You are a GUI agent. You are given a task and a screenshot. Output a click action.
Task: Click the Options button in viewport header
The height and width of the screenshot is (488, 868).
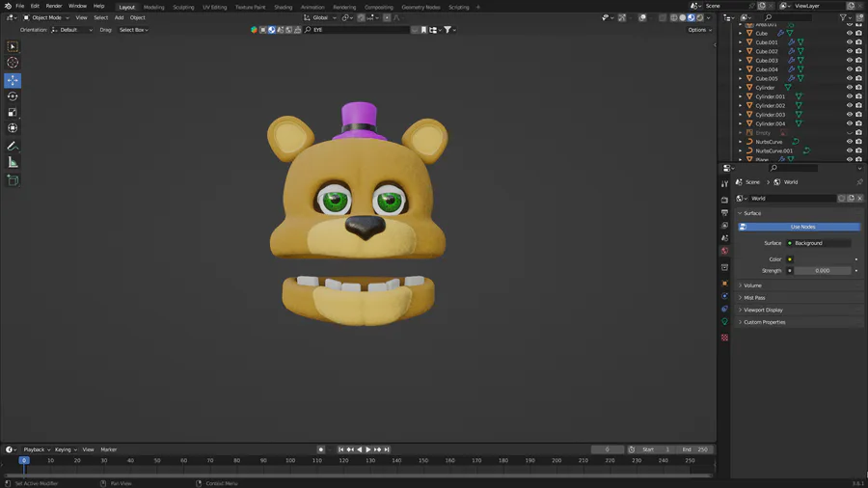[x=699, y=30]
